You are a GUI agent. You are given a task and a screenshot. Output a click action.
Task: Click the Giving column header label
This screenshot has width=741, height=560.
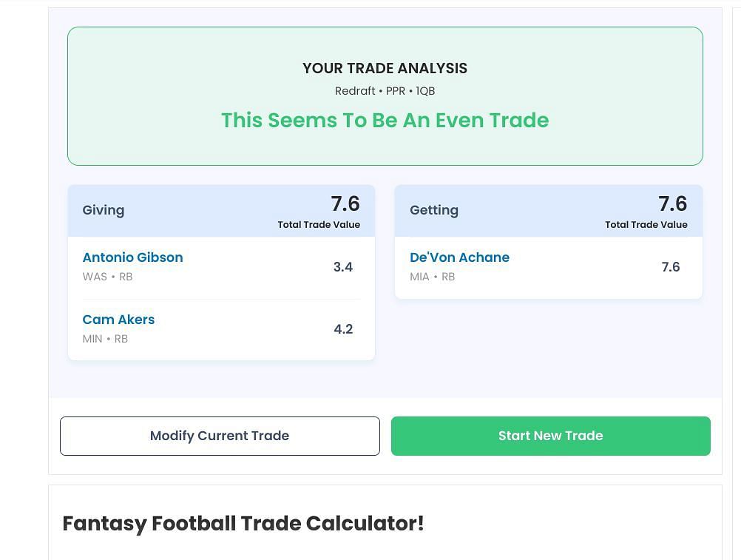(x=104, y=210)
